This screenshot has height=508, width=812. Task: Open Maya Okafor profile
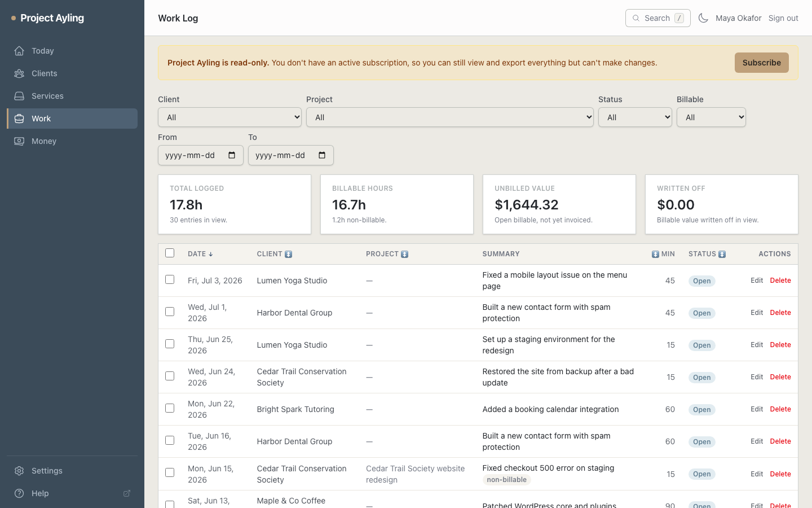739,18
